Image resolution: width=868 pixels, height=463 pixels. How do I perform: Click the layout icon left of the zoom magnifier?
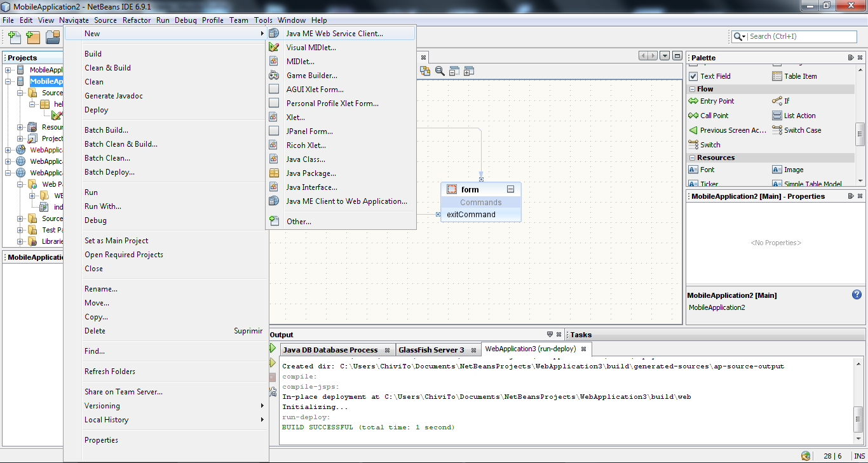click(425, 71)
